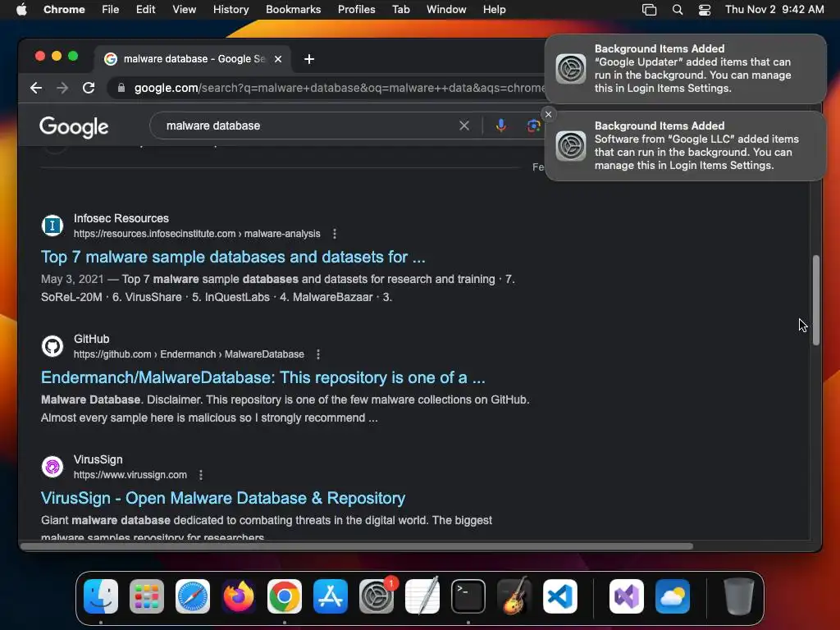Open Endermanch/MalwareDatabase result link
Viewport: 840px width, 630px height.
pyautogui.click(x=263, y=377)
